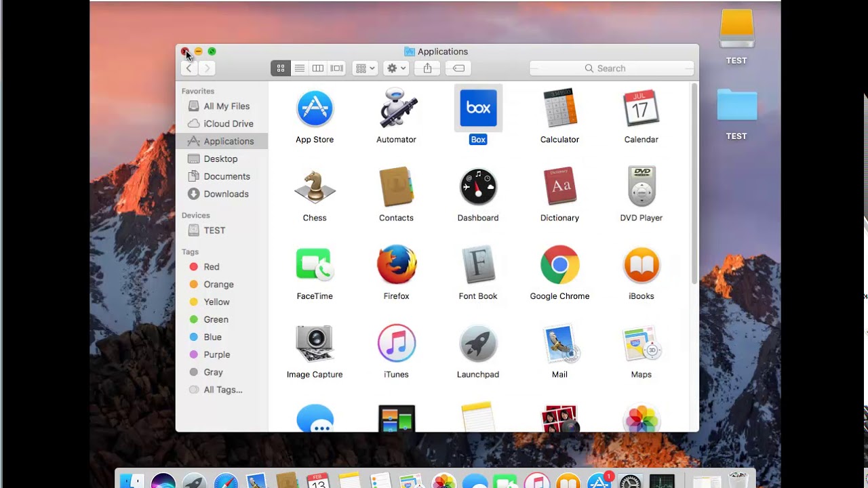Select Applications in the sidebar

point(222,141)
